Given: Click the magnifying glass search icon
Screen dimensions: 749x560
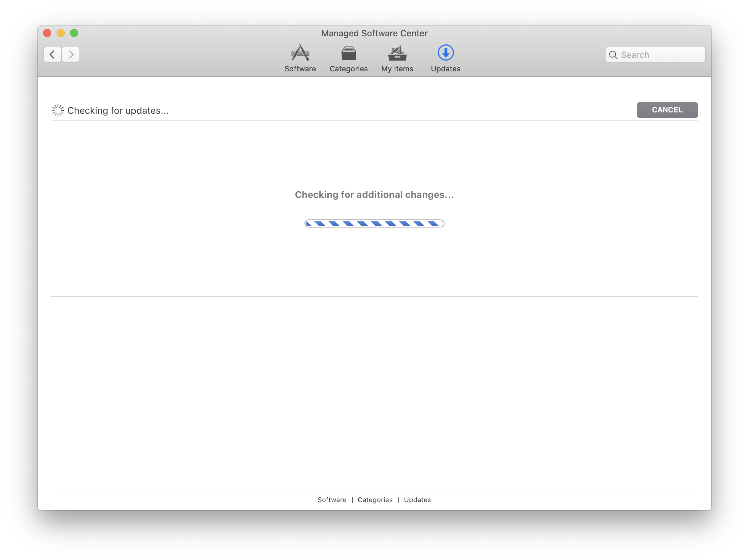Looking at the screenshot, I should [x=613, y=55].
